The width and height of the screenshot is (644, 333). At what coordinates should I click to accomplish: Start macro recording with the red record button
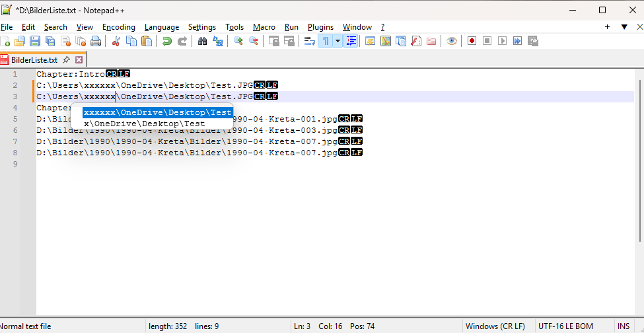[x=472, y=41]
